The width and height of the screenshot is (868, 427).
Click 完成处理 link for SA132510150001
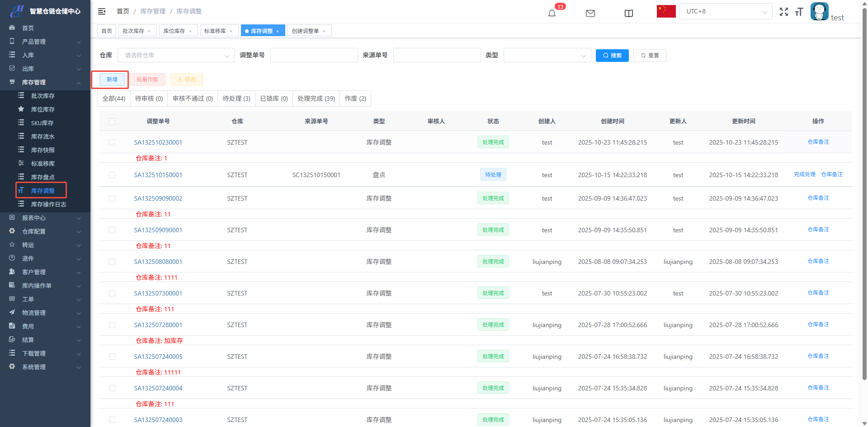click(x=804, y=174)
